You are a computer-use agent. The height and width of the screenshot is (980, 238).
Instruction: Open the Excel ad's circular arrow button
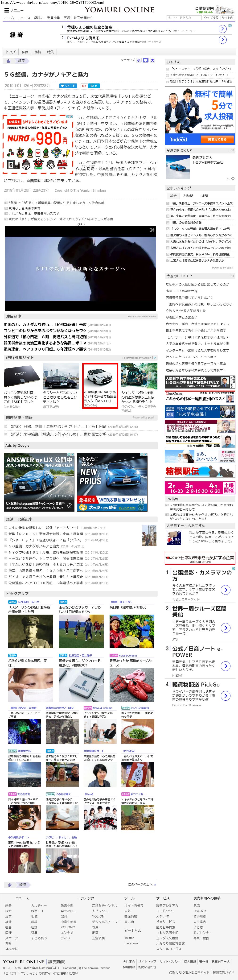[x=223, y=40]
